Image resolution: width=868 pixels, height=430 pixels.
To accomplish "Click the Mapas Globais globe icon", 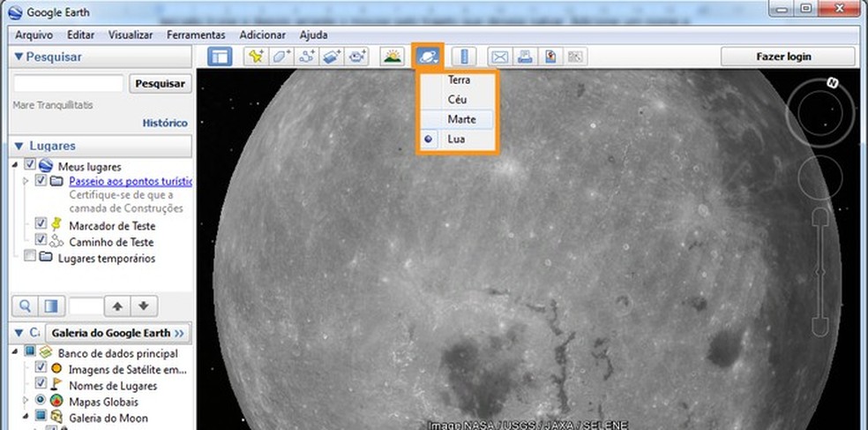I will point(56,401).
